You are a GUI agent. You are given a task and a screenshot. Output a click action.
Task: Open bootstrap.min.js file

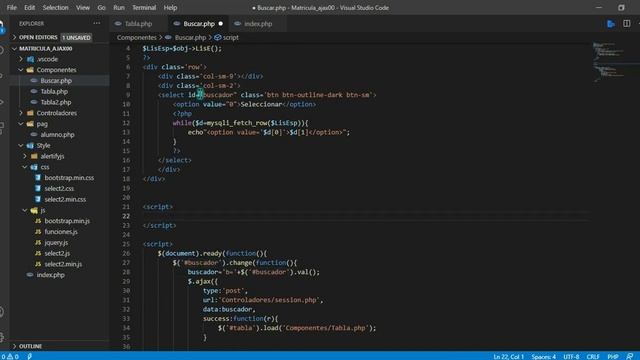pos(67,221)
